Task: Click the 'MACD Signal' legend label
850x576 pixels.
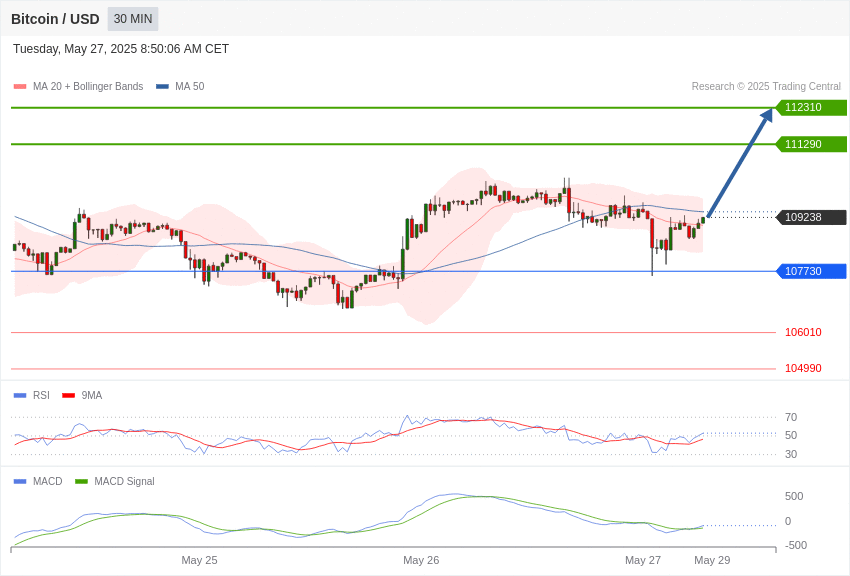Action: (x=124, y=481)
